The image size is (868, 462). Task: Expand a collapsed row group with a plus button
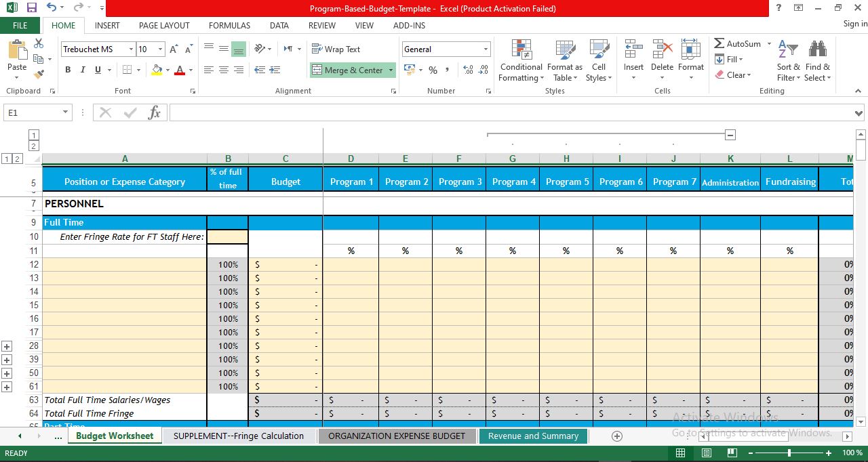(7, 346)
